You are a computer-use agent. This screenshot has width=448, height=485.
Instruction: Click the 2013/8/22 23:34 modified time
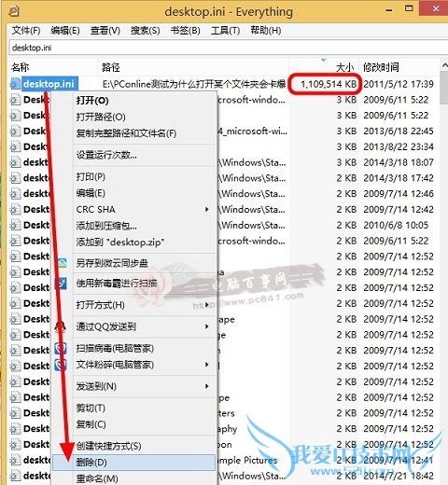click(399, 146)
